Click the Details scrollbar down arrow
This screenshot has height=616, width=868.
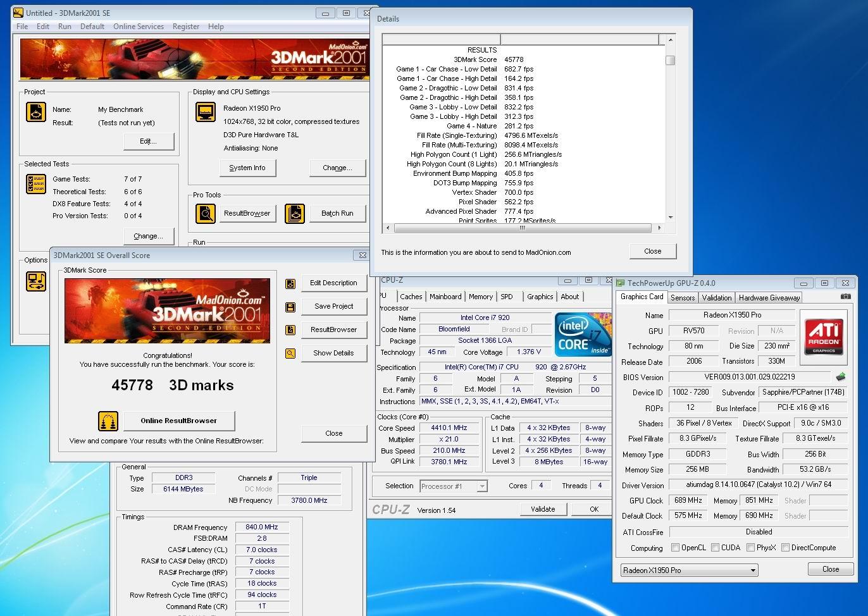coord(670,217)
